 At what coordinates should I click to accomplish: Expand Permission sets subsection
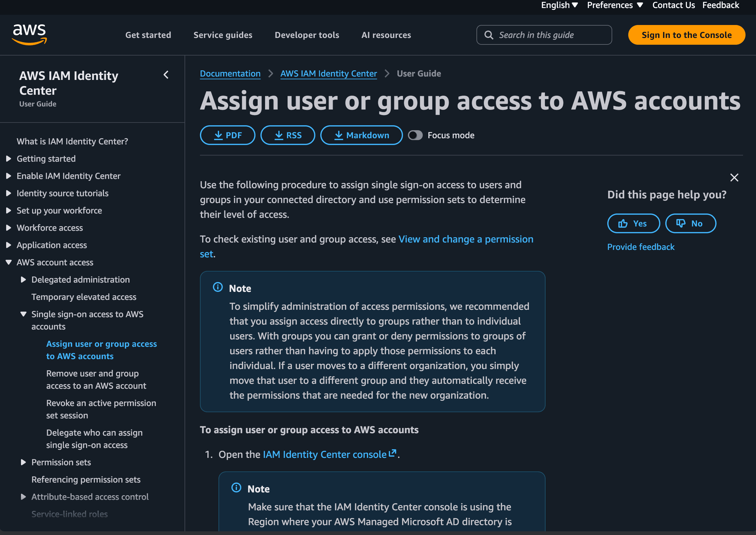pyautogui.click(x=23, y=463)
